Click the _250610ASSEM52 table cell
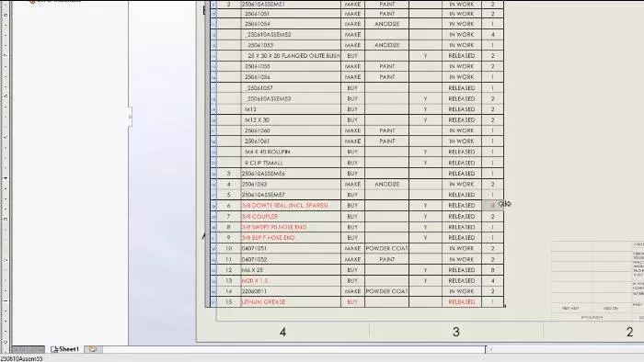The width and height of the screenshot is (644, 362). [x=291, y=34]
